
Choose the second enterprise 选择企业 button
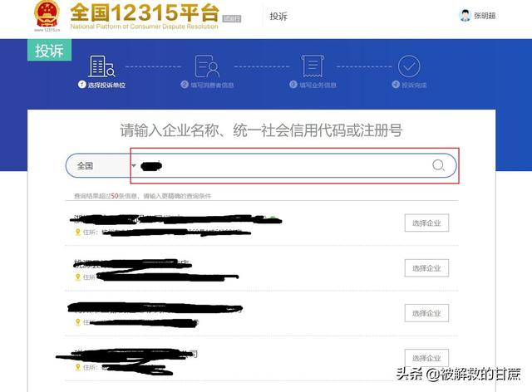pyautogui.click(x=426, y=268)
